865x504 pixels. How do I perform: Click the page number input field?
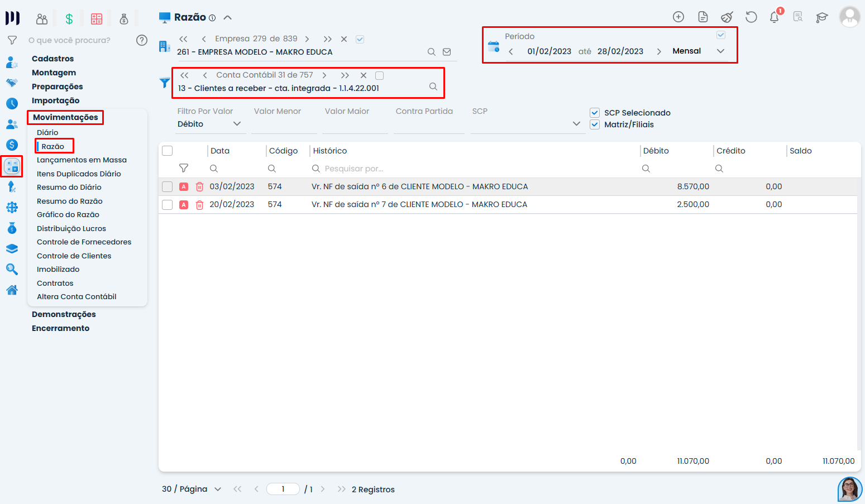pyautogui.click(x=283, y=489)
